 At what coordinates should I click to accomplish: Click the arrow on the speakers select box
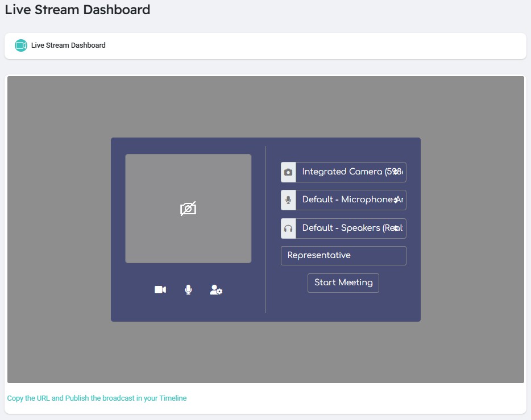(x=396, y=228)
